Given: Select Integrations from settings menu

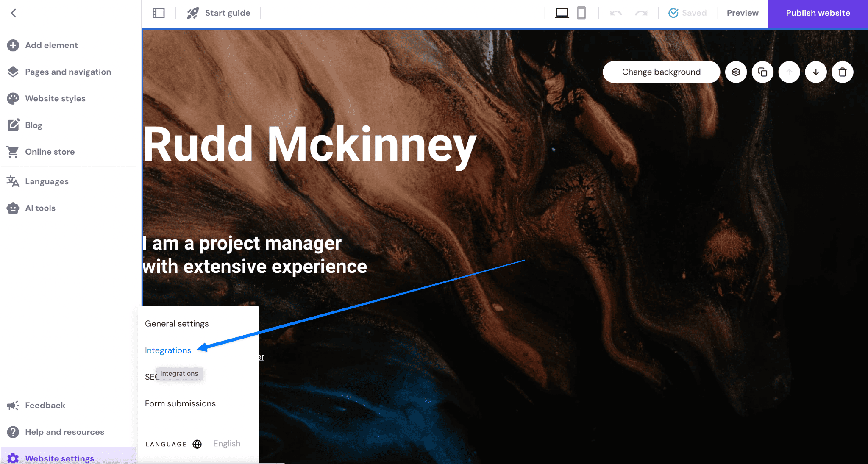Looking at the screenshot, I should point(168,350).
